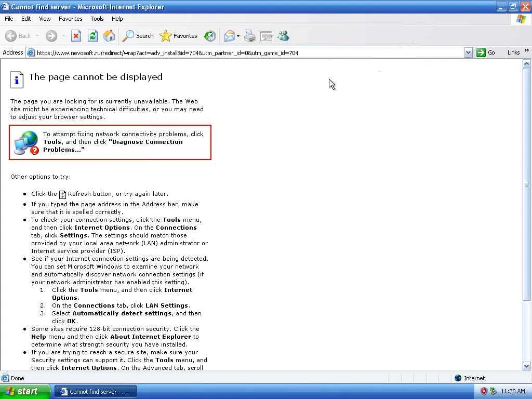Image resolution: width=532 pixels, height=399 pixels.
Task: Click the green Go button
Action: tap(486, 52)
